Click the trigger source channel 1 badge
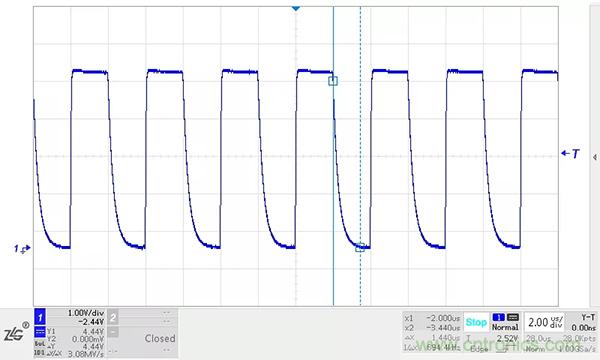This screenshot has width=600, height=360. pos(498,317)
